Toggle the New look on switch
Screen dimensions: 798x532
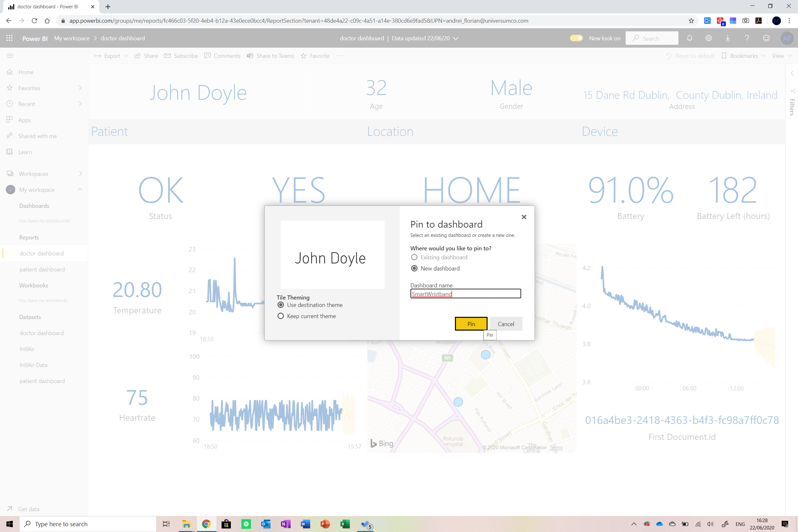(576, 38)
